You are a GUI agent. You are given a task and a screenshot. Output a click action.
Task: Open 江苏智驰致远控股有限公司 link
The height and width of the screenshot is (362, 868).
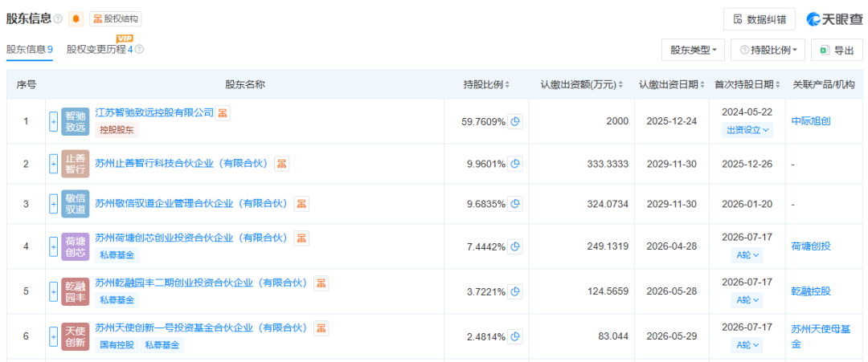pyautogui.click(x=154, y=112)
